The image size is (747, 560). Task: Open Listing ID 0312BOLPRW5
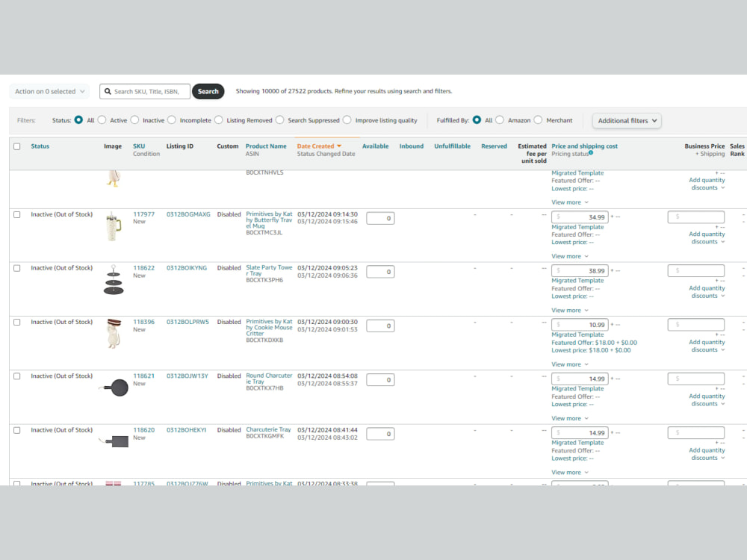[x=187, y=322]
